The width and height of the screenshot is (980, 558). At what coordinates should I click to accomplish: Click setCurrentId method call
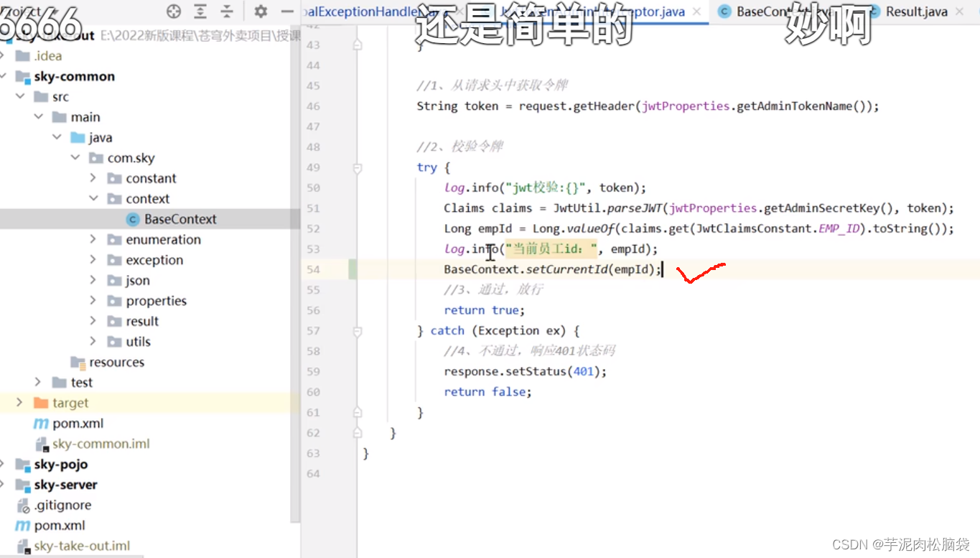[567, 269]
